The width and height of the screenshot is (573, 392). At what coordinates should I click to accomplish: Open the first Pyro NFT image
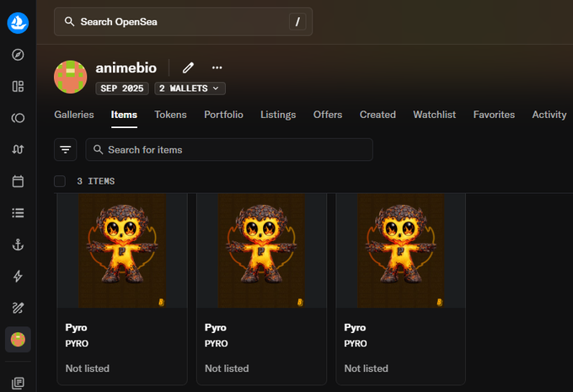[122, 251]
